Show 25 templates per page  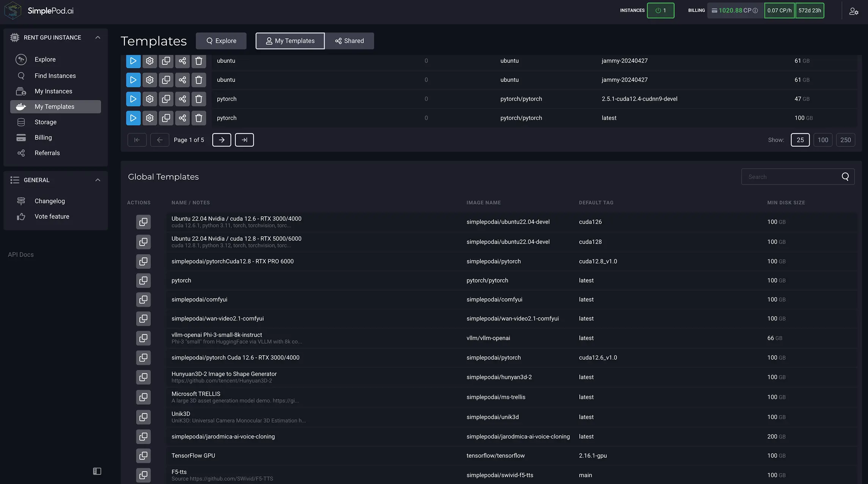[x=800, y=140]
